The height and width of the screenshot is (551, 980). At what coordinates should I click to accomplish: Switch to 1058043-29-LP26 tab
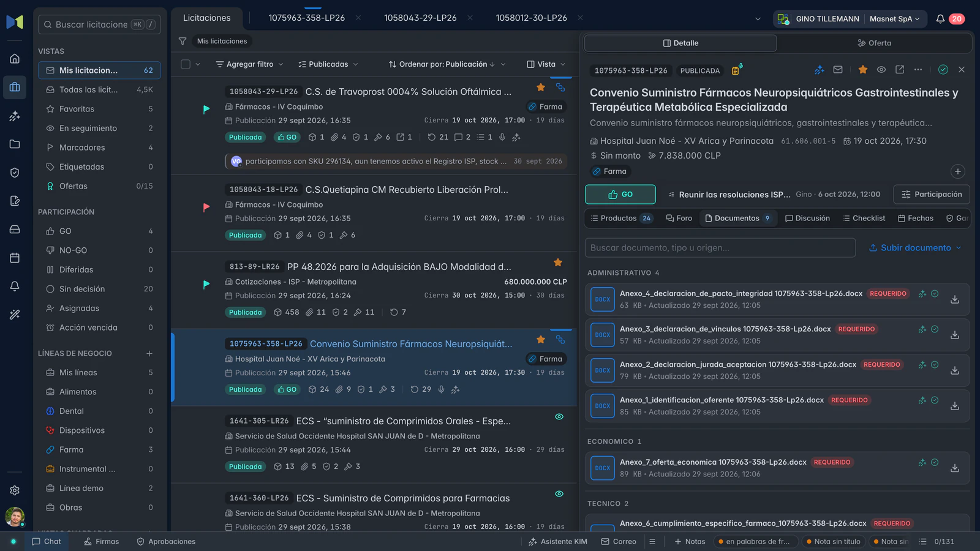pyautogui.click(x=420, y=18)
